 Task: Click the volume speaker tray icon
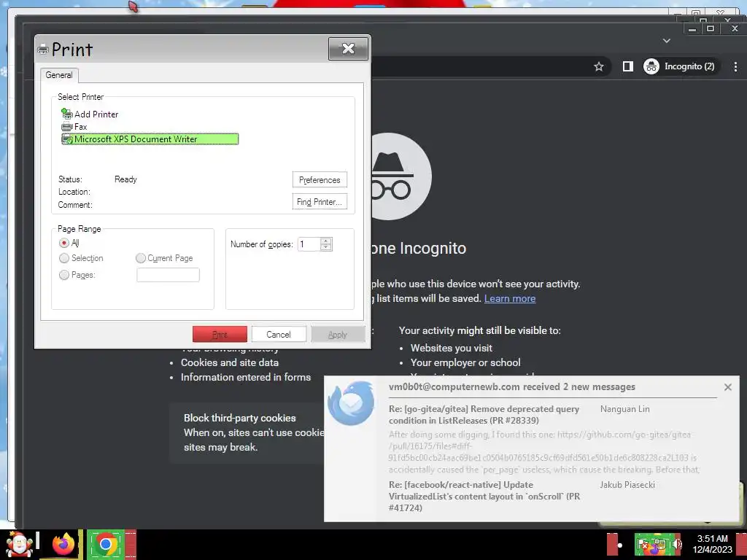coord(677,545)
